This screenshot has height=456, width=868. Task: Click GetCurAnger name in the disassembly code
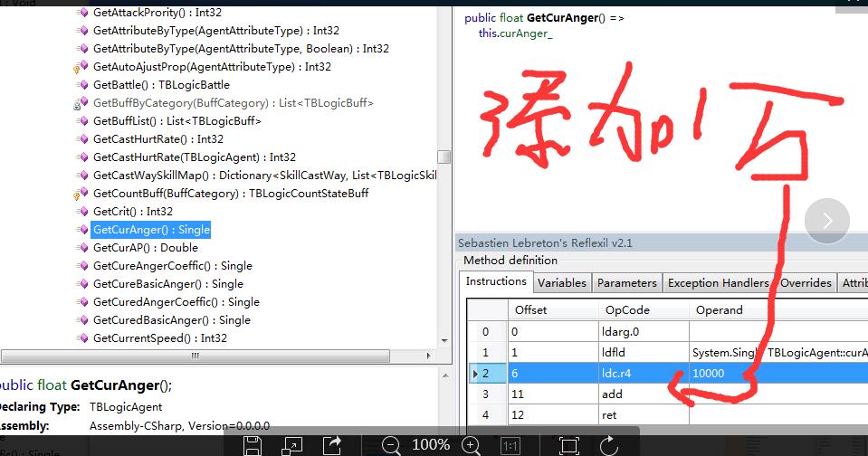pyautogui.click(x=562, y=18)
